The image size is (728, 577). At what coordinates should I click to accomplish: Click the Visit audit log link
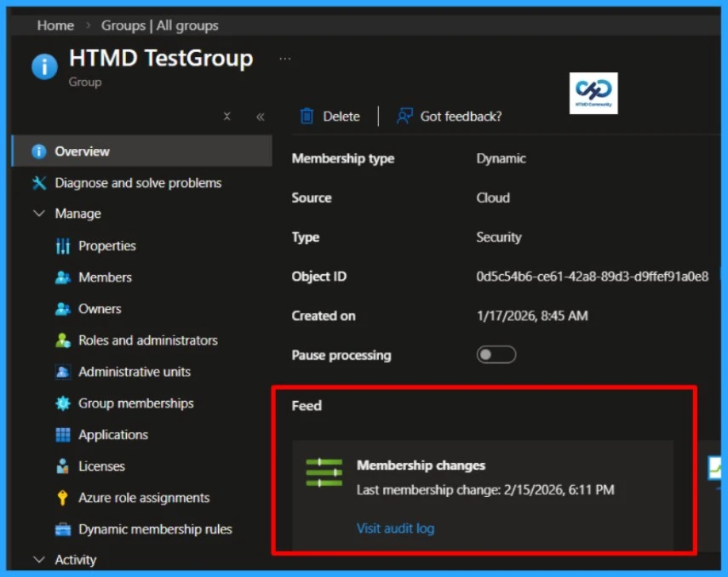(395, 528)
